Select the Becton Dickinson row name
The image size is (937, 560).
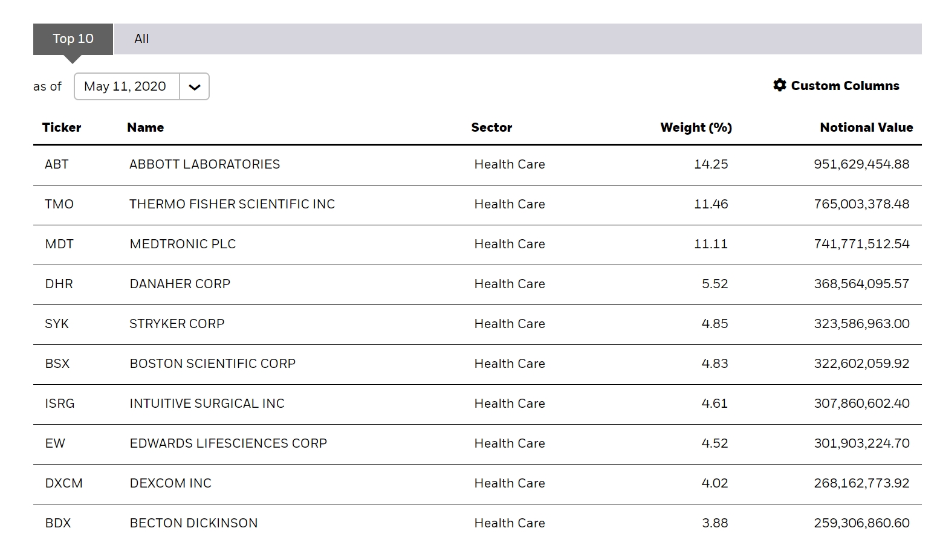[x=193, y=523]
